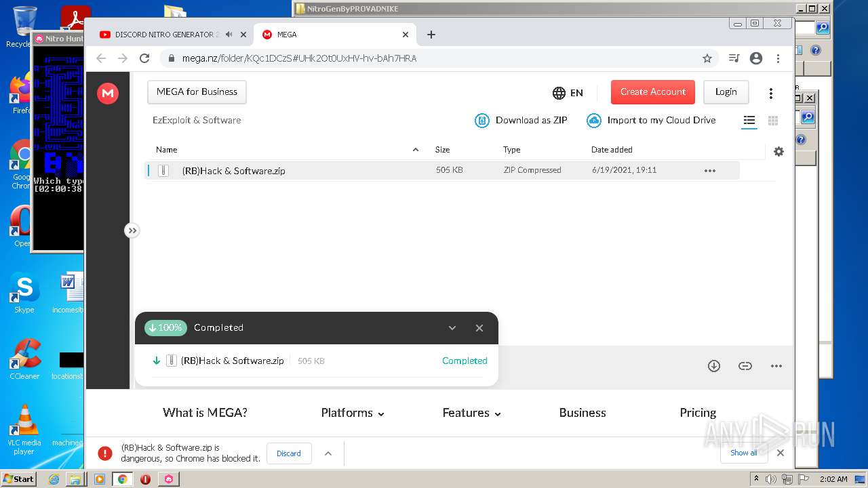Select the (RB)Hack & Software.zip file row
Screen dimensions: 868x488
[442, 171]
